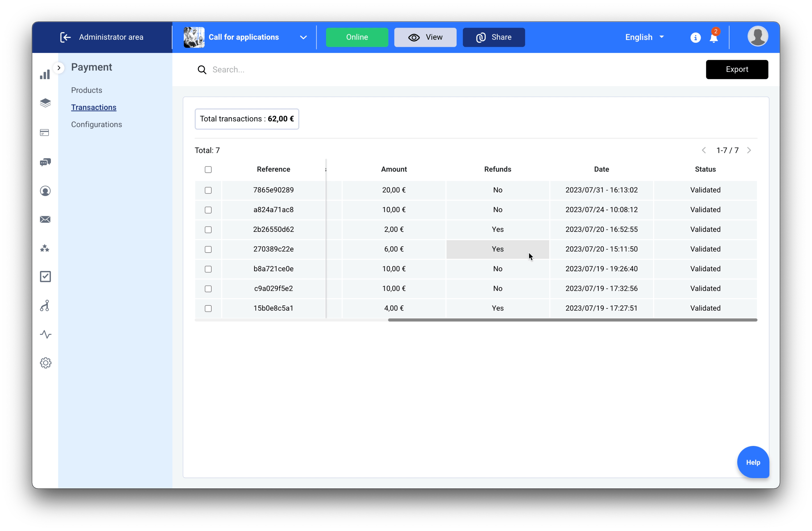Check the box for transaction c9a029f5e2
812x531 pixels.
(x=208, y=289)
